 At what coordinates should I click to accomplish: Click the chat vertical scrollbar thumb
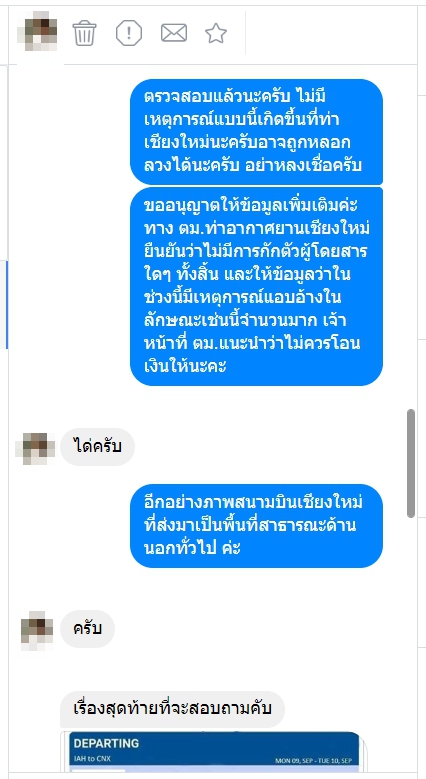[x=411, y=463]
